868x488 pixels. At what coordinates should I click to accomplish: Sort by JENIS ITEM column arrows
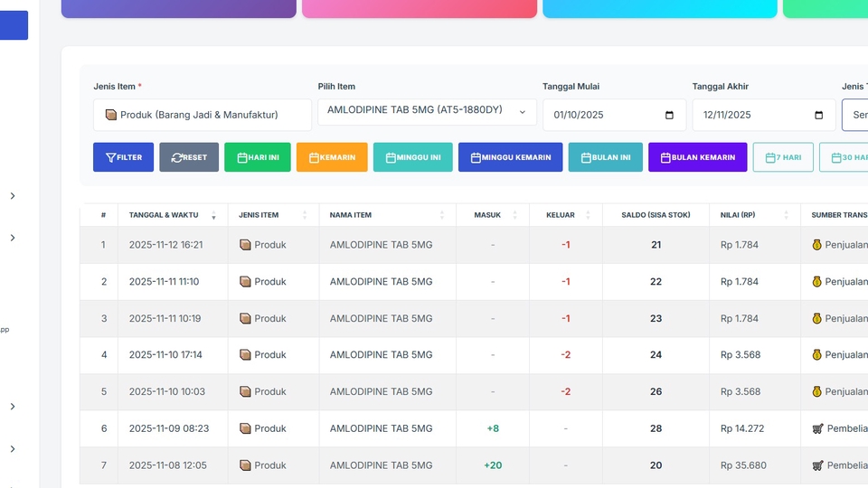coord(305,215)
